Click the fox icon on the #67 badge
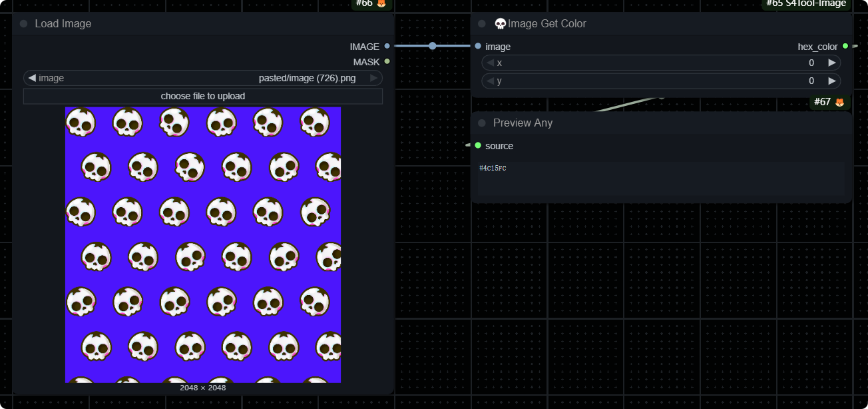This screenshot has width=868, height=409. tap(840, 102)
